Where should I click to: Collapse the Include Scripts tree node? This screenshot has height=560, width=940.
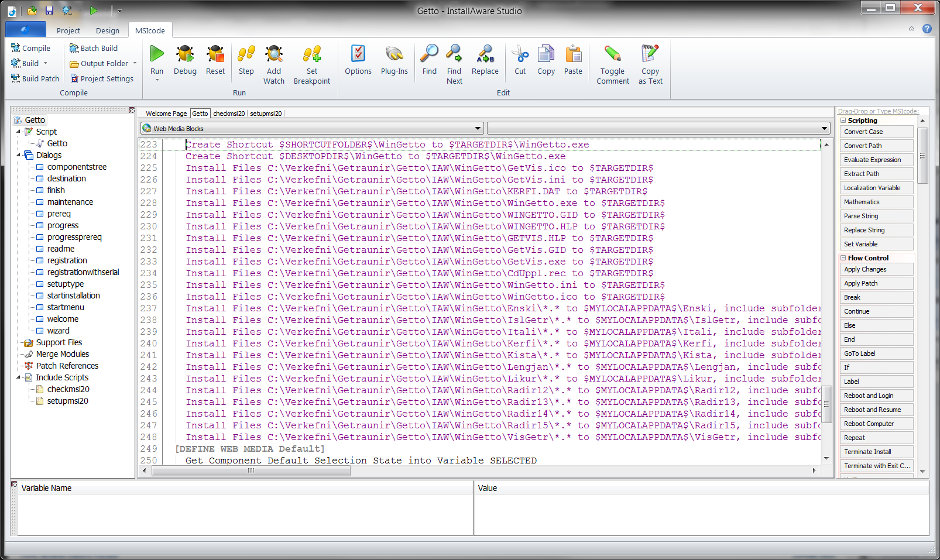(x=19, y=377)
